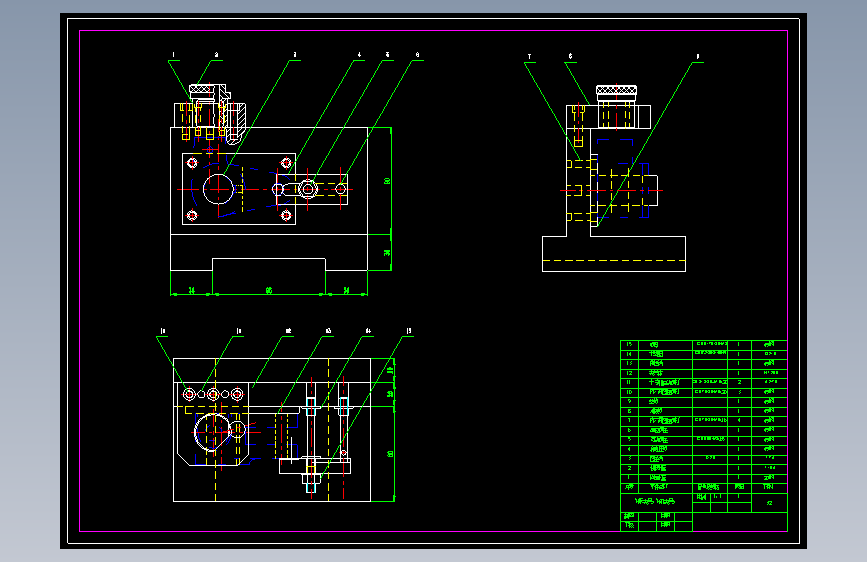Click the item 10 number cell in parts list
This screenshot has height=562, width=867.
pyautogui.click(x=629, y=392)
